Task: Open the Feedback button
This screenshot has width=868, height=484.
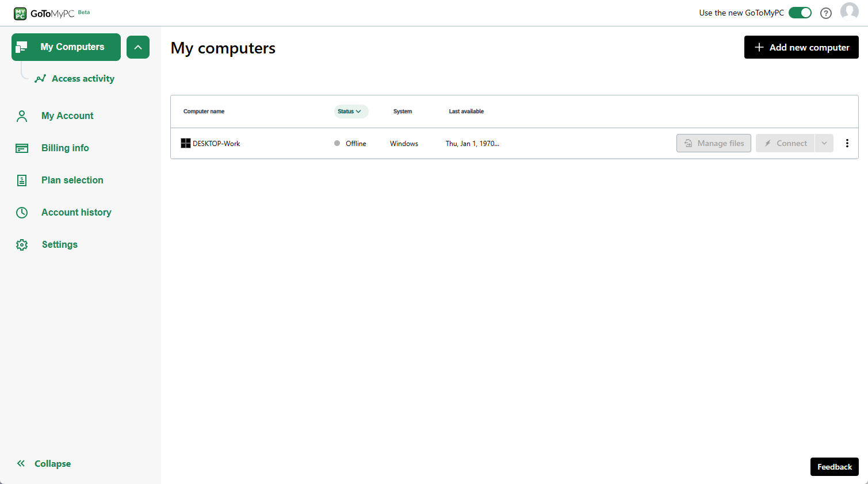Action: click(x=834, y=467)
